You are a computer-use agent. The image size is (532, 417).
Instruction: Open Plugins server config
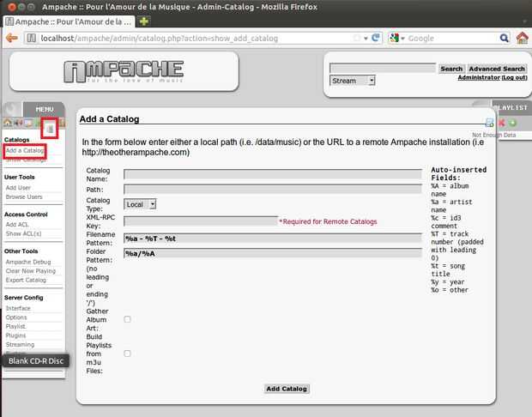[x=15, y=335]
